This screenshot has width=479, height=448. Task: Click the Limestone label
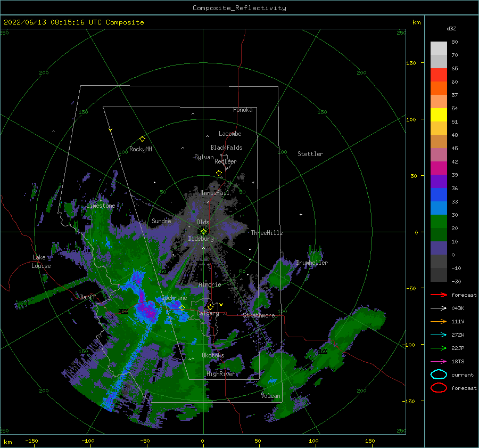click(x=101, y=206)
